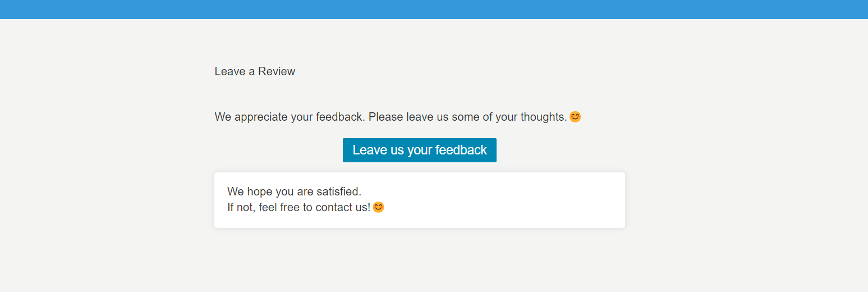Click the "We hope you are satisfied." line
The height and width of the screenshot is (292, 868).
coord(295,192)
